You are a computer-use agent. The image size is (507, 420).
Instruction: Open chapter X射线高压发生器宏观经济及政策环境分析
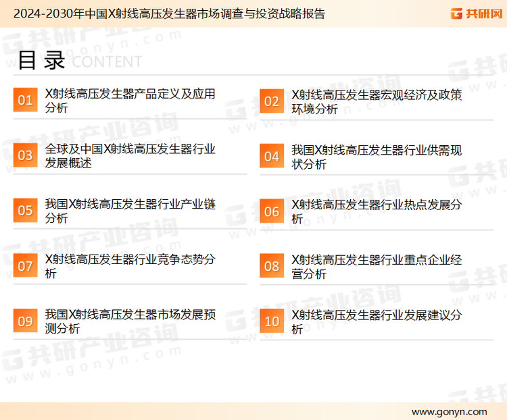(x=377, y=101)
